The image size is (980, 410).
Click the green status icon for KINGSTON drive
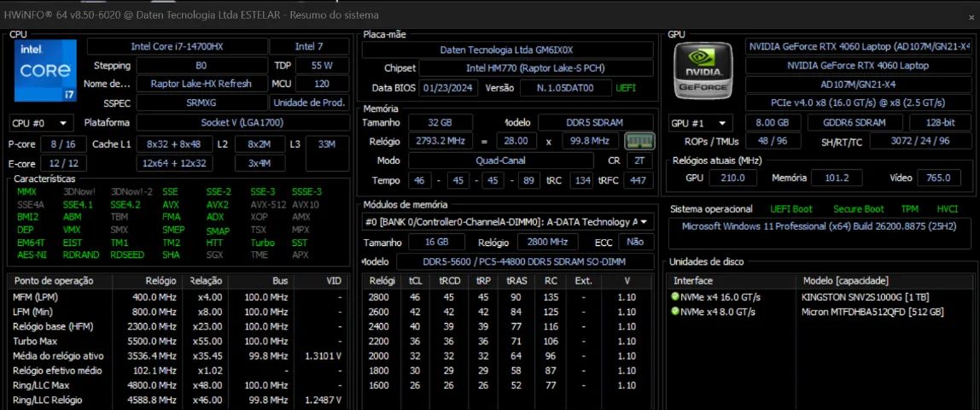click(675, 296)
